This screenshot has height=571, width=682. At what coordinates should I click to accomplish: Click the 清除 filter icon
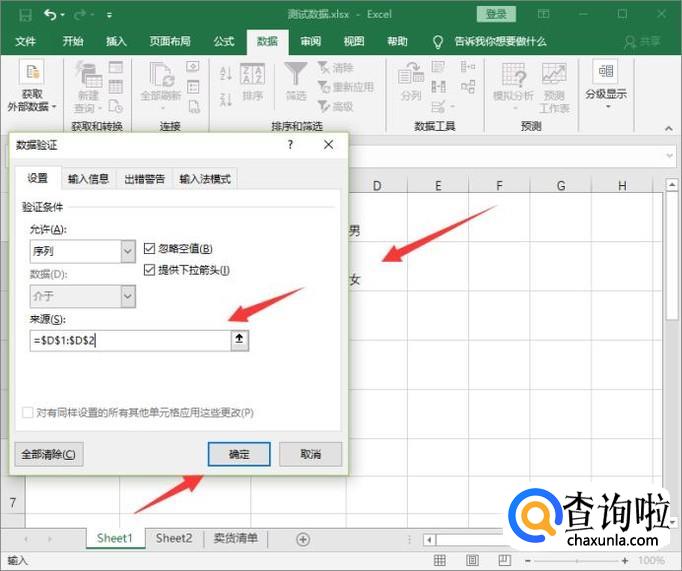coord(324,67)
